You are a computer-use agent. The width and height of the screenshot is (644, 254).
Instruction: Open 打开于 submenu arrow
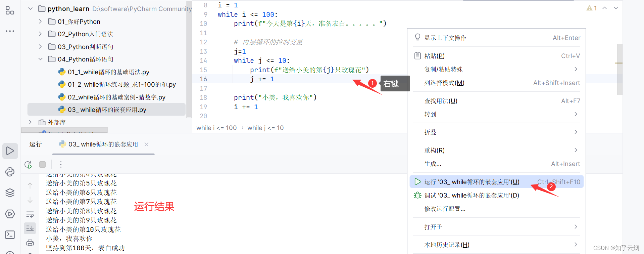pos(576,227)
